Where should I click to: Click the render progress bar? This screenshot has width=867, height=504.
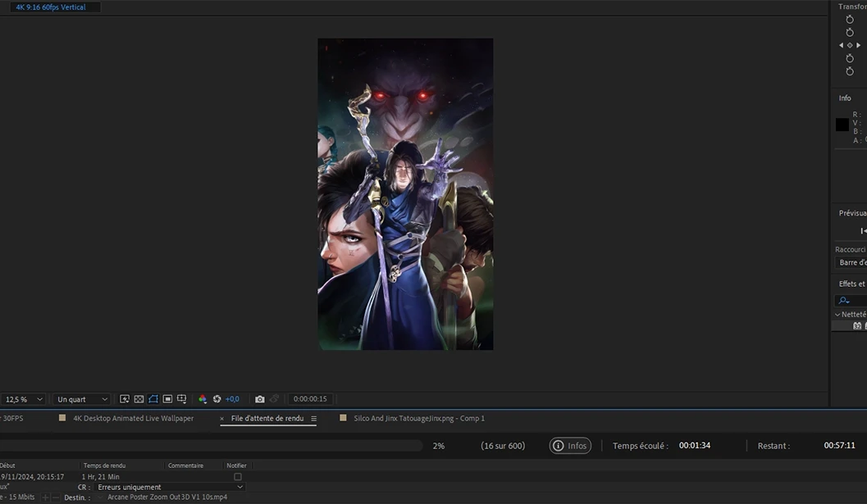212,446
